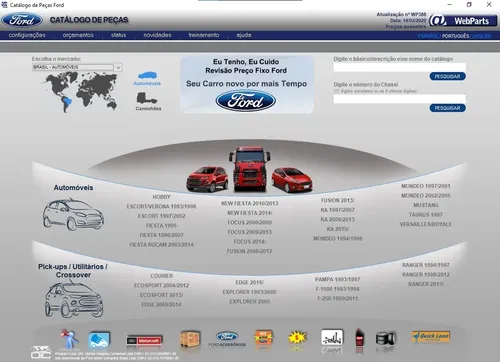Click the orange Ford parts package icon
The width and height of the screenshot is (500, 362).
point(263,339)
